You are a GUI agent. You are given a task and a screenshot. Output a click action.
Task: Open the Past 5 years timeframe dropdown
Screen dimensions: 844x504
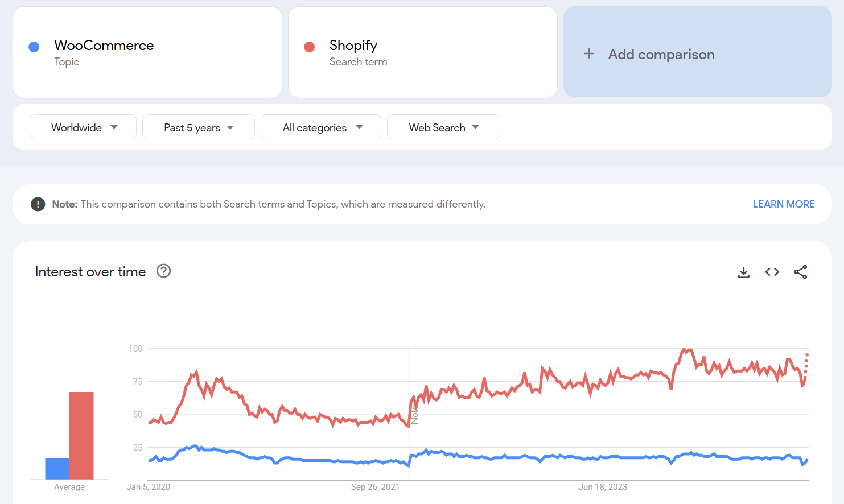tap(198, 127)
